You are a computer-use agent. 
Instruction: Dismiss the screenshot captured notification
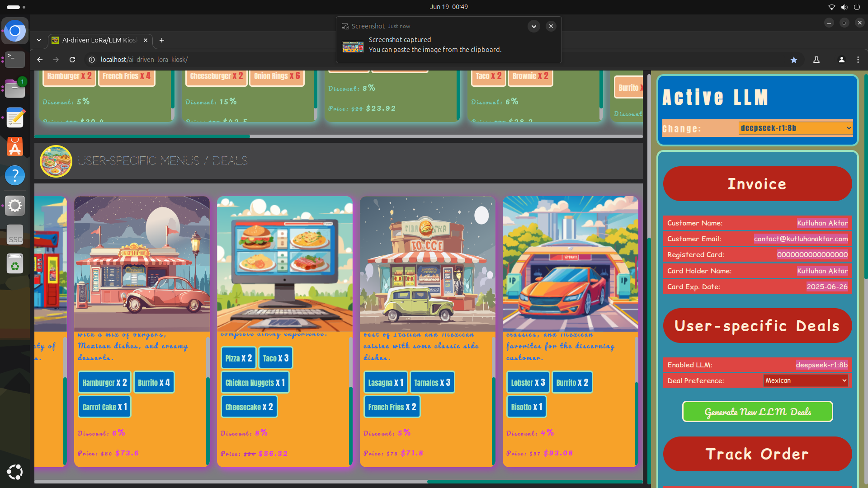[551, 26]
